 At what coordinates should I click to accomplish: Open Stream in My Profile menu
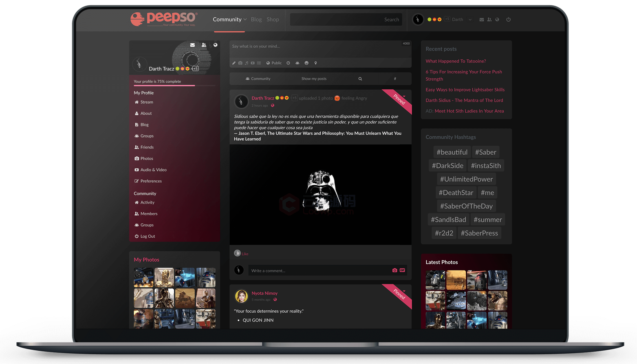144,102
